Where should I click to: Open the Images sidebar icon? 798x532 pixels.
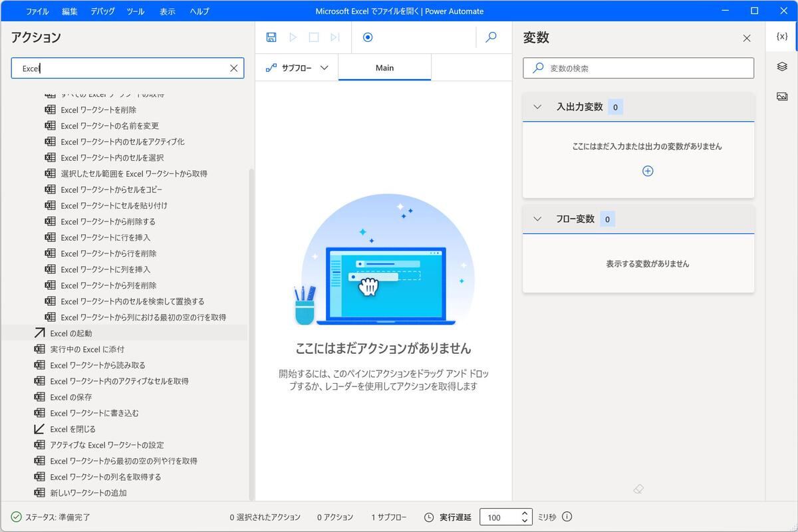(782, 96)
